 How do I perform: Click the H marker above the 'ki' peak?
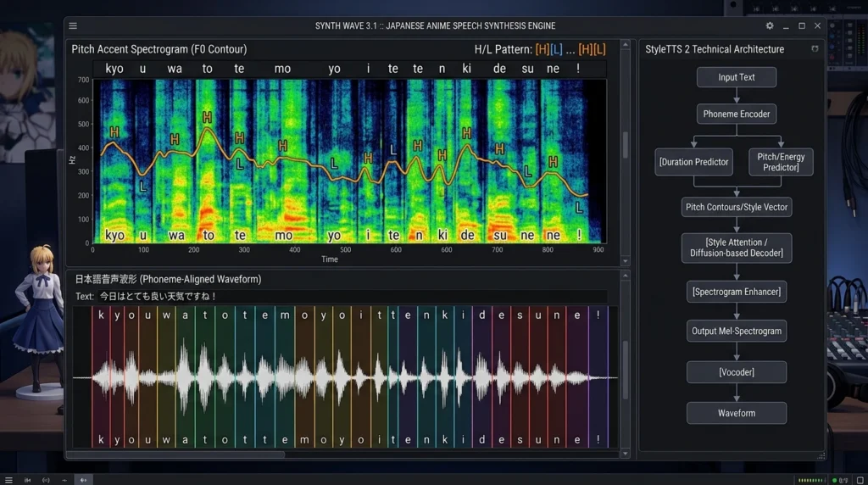[x=467, y=133]
